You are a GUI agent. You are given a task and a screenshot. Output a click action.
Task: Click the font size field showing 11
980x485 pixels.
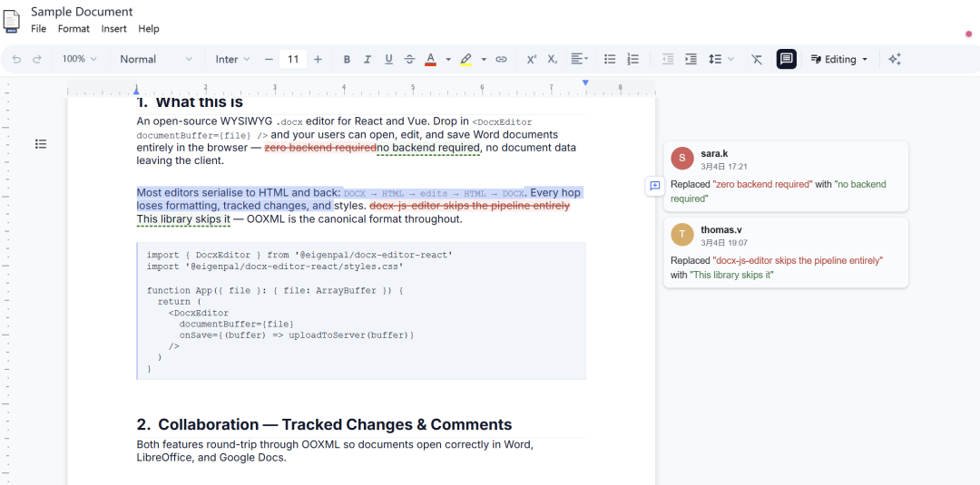coord(293,59)
